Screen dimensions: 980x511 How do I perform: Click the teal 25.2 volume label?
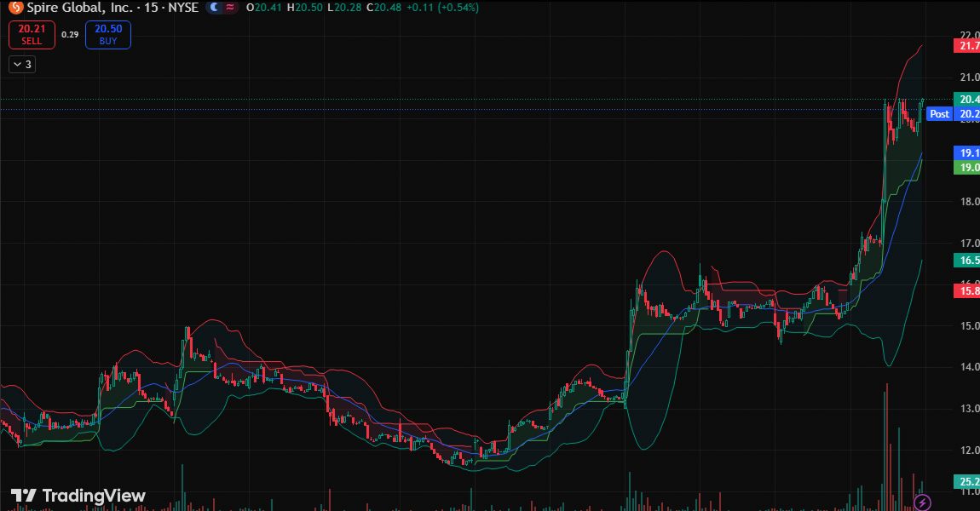point(967,482)
